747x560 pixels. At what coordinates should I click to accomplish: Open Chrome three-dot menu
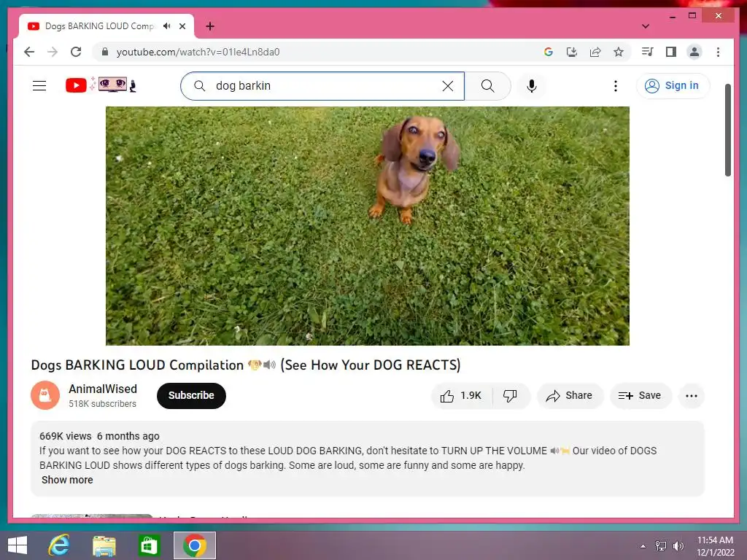pyautogui.click(x=718, y=52)
